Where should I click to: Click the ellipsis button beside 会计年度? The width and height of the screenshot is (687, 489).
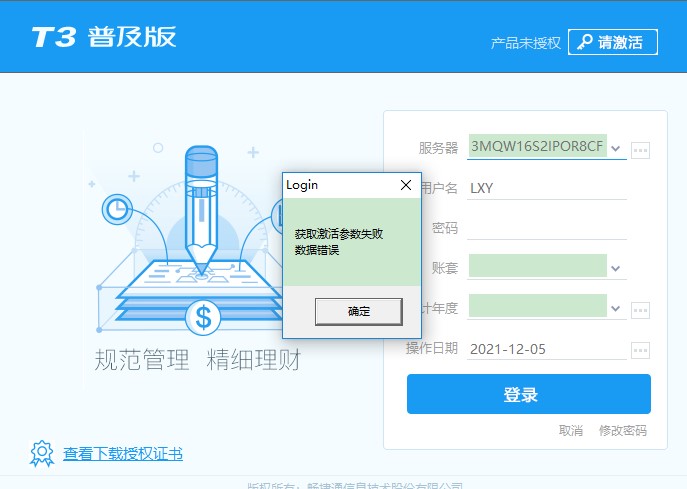click(x=640, y=310)
